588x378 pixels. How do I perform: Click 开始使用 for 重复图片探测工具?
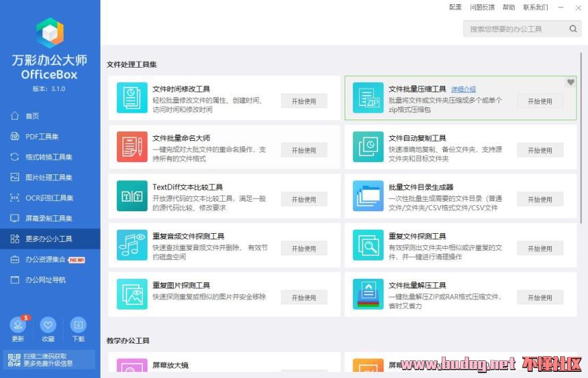click(304, 298)
